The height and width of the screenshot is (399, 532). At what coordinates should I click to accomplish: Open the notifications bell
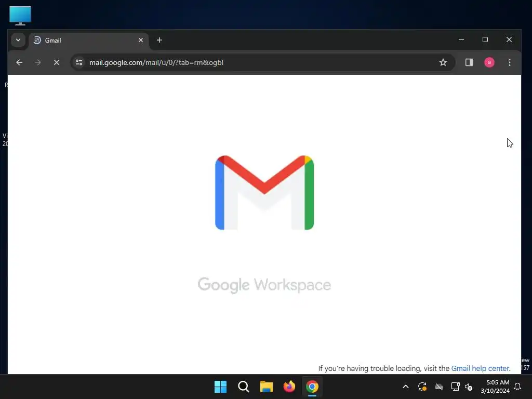coord(518,387)
